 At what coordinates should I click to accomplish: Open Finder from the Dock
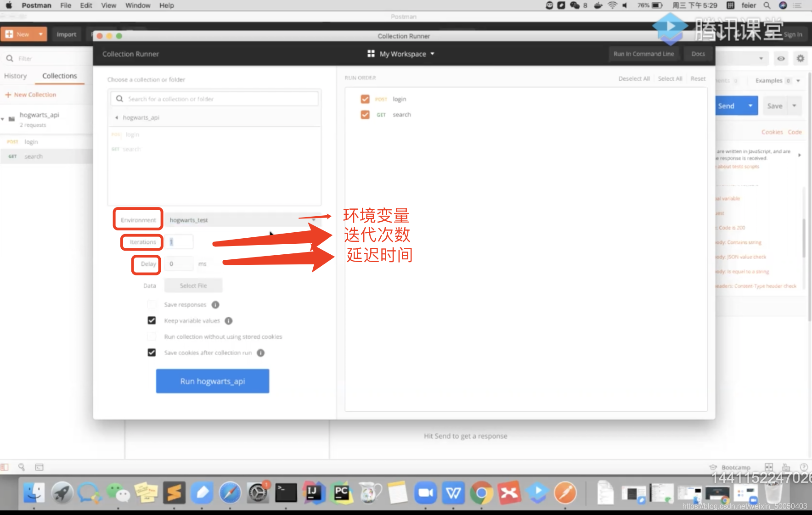coord(34,493)
